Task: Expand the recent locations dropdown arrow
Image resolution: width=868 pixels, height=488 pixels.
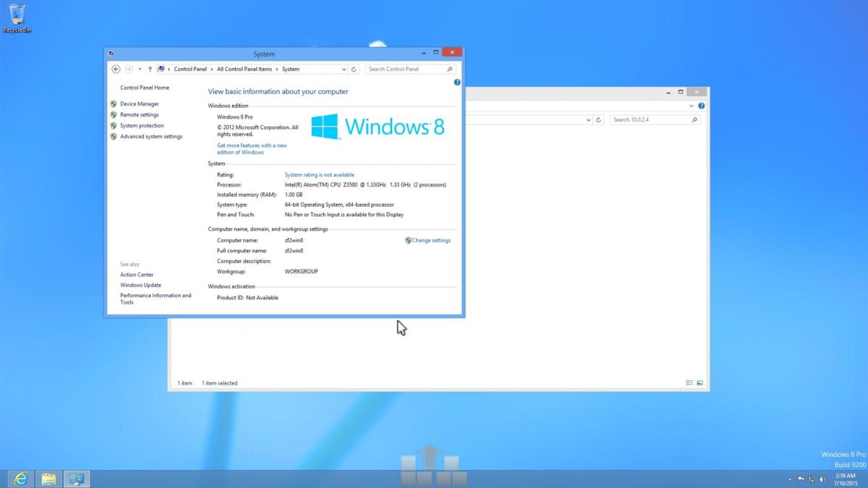Action: click(x=140, y=69)
